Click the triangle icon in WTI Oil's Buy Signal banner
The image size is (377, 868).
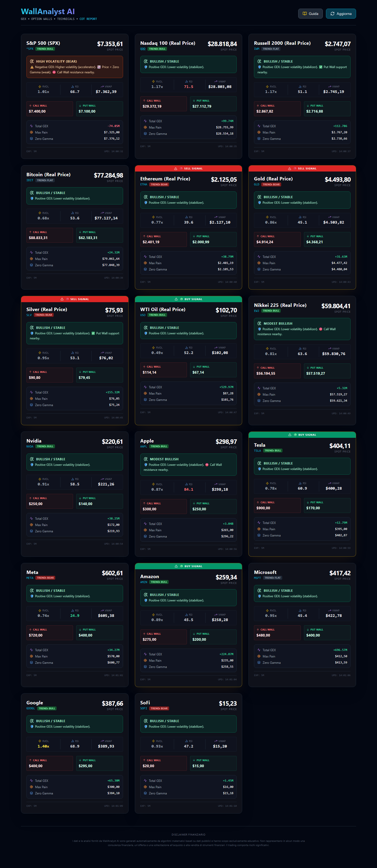[176, 299]
